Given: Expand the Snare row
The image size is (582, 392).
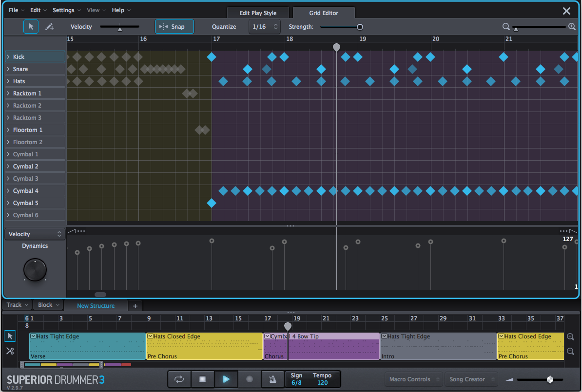Looking at the screenshot, I should tap(8, 69).
